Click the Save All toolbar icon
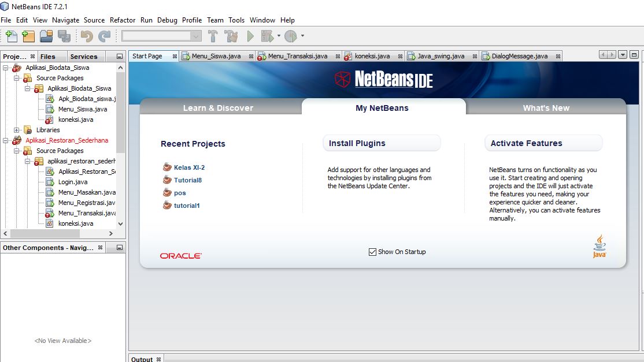 [64, 36]
